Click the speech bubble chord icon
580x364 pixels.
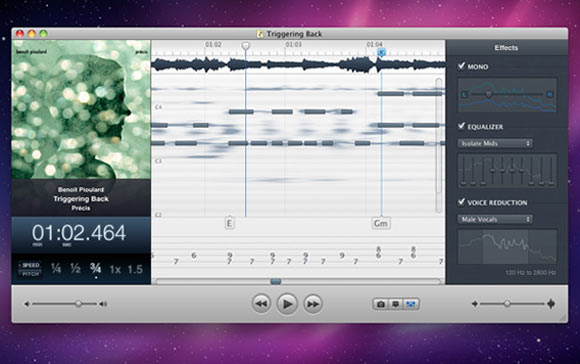(395, 304)
